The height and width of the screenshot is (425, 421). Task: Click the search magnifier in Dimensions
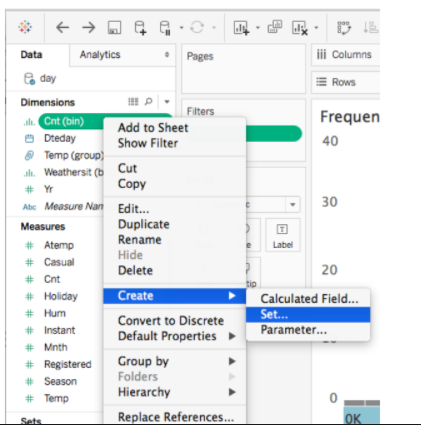pos(149,101)
